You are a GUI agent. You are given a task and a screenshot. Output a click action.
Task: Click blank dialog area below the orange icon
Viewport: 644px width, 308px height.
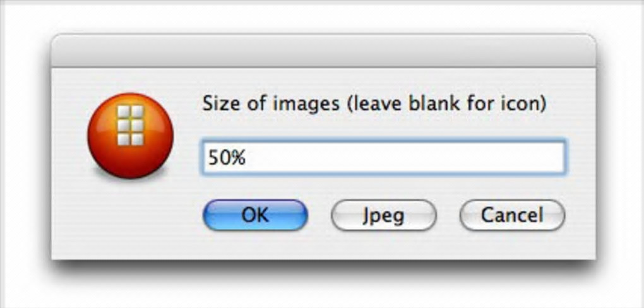click(129, 221)
